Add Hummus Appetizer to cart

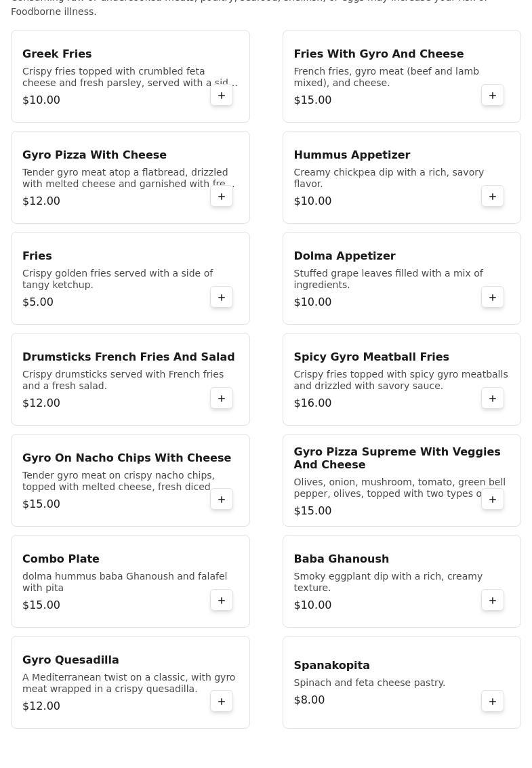493,197
